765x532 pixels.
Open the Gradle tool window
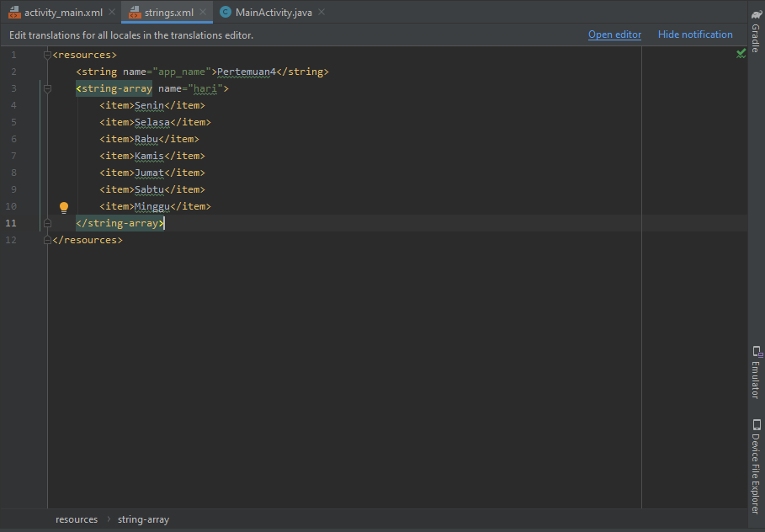pos(757,31)
